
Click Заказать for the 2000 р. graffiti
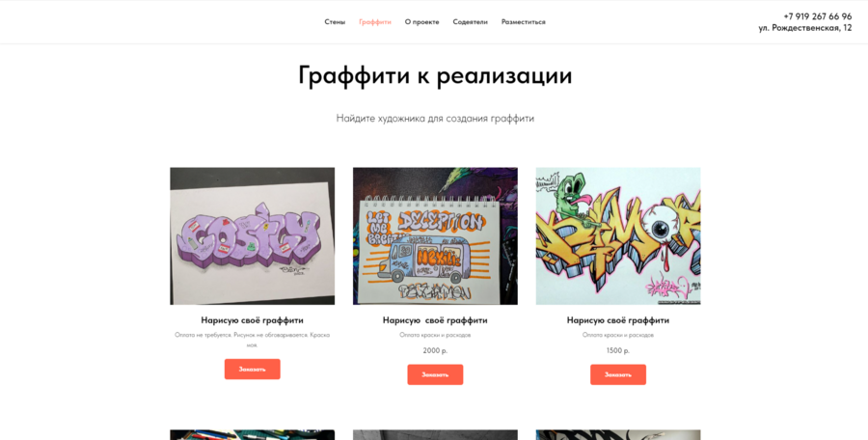point(435,374)
